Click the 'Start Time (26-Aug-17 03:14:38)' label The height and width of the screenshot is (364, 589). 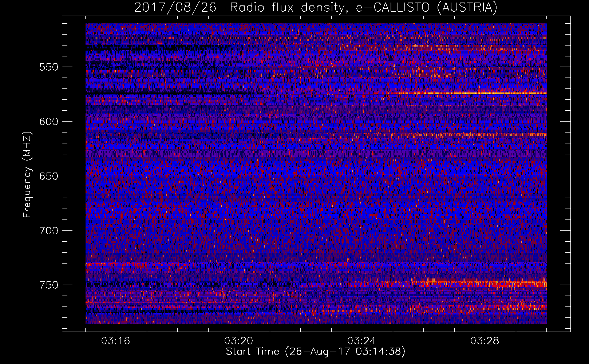(316, 352)
